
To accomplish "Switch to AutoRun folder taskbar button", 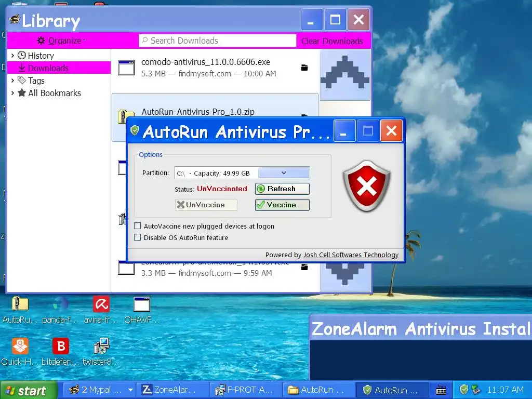I will (318, 390).
